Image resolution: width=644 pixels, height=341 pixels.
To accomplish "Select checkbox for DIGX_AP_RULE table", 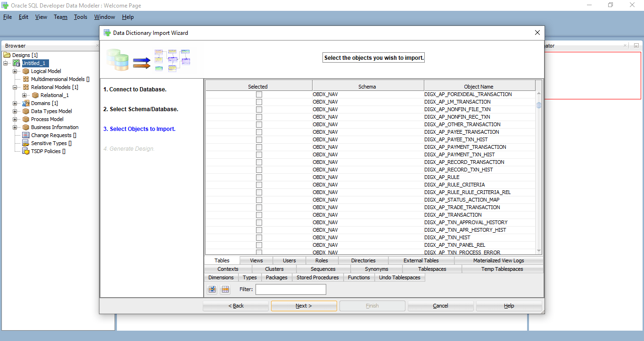I will click(259, 177).
